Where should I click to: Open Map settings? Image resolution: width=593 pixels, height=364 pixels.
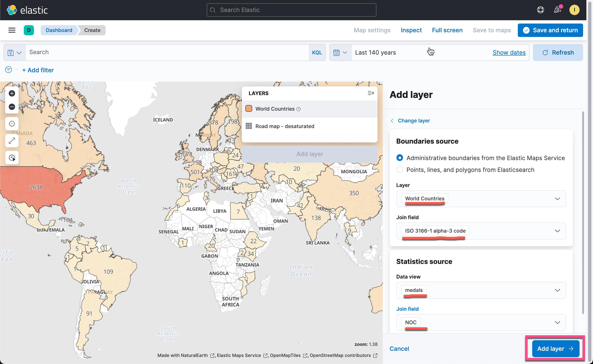coord(372,30)
